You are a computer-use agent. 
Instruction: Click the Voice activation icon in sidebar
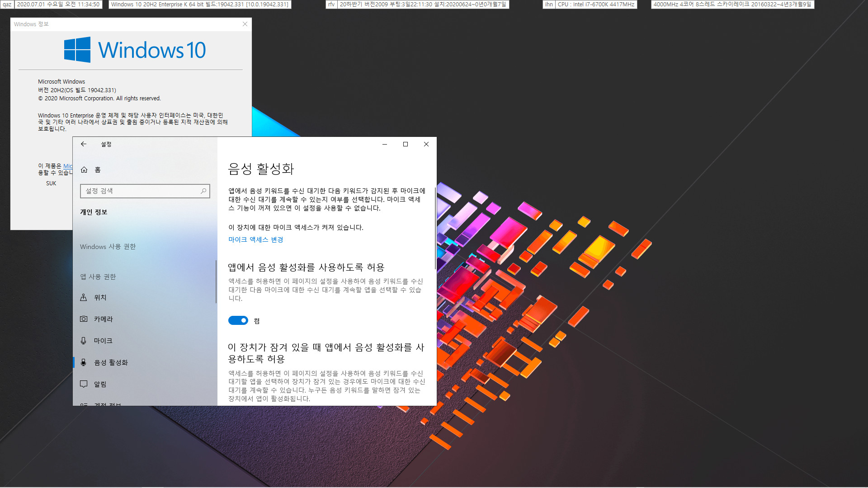coord(84,362)
